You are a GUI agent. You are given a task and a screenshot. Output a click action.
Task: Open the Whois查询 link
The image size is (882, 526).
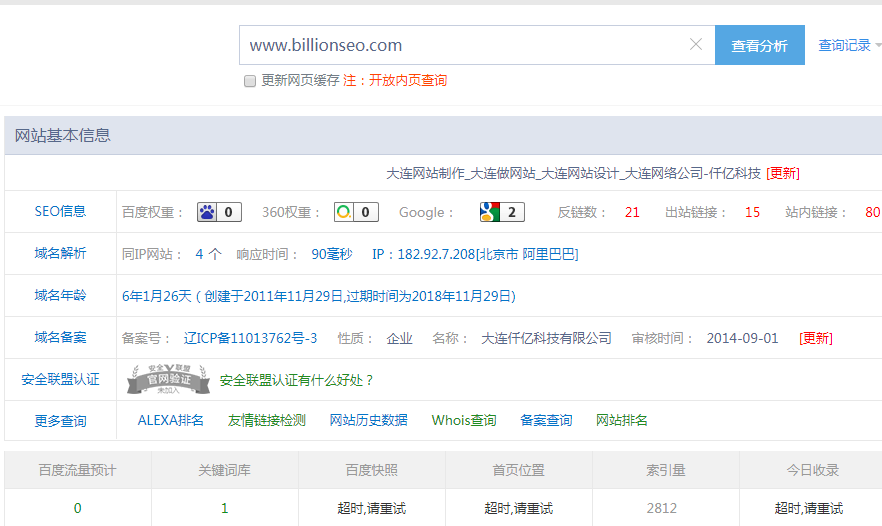pos(464,421)
